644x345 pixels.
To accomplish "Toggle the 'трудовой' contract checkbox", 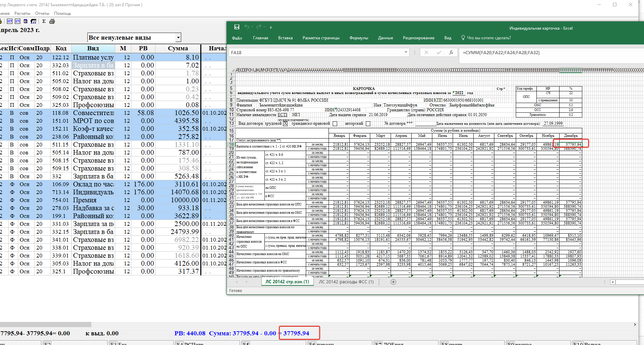I will 285,124.
